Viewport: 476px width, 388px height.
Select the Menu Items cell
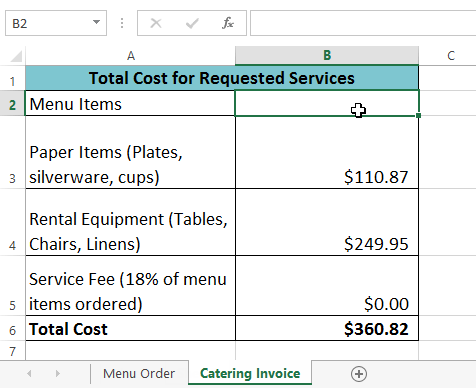coord(130,103)
